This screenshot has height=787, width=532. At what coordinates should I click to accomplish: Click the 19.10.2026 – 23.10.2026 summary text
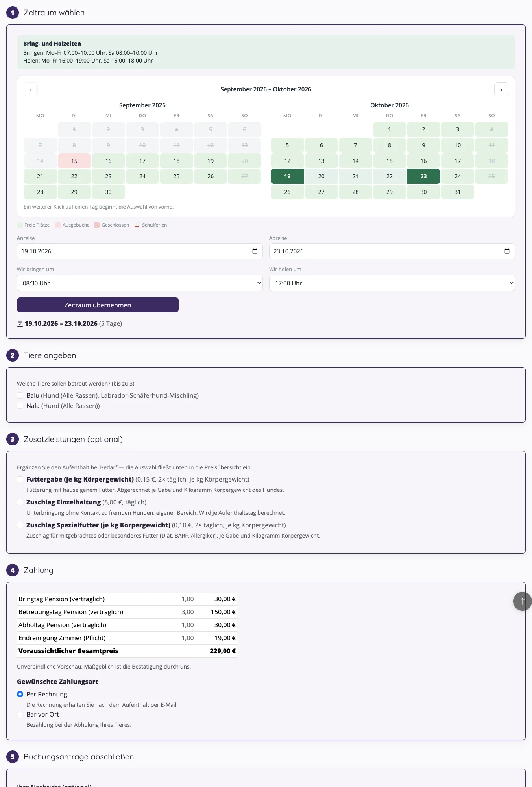pyautogui.click(x=61, y=323)
